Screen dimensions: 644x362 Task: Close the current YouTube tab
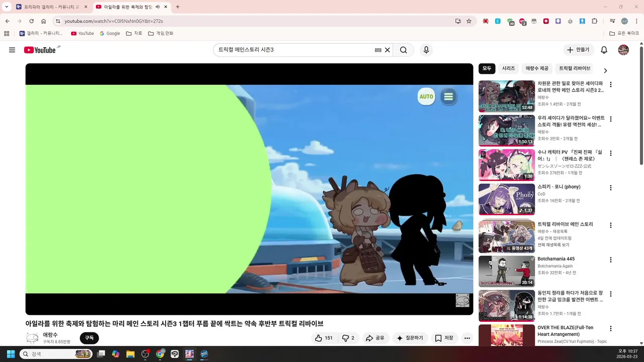tap(166, 7)
